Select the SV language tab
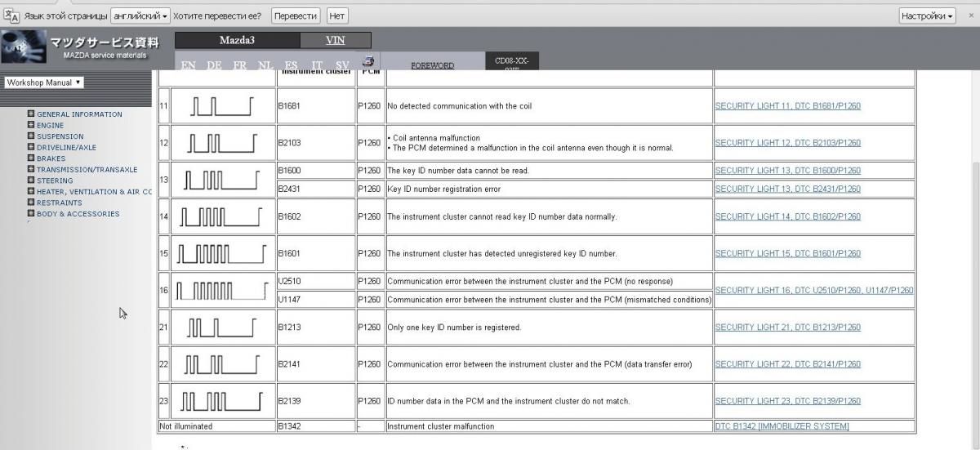This screenshot has height=450, width=980. click(x=342, y=65)
